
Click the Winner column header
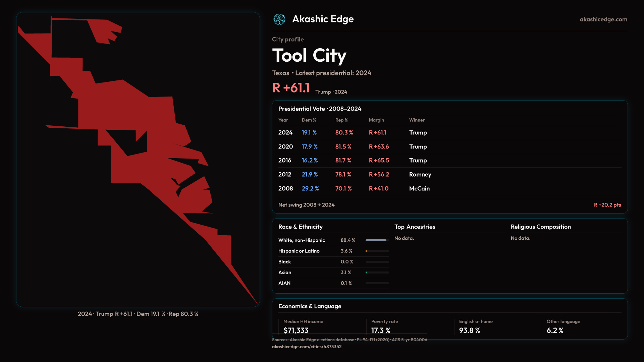coord(417,120)
